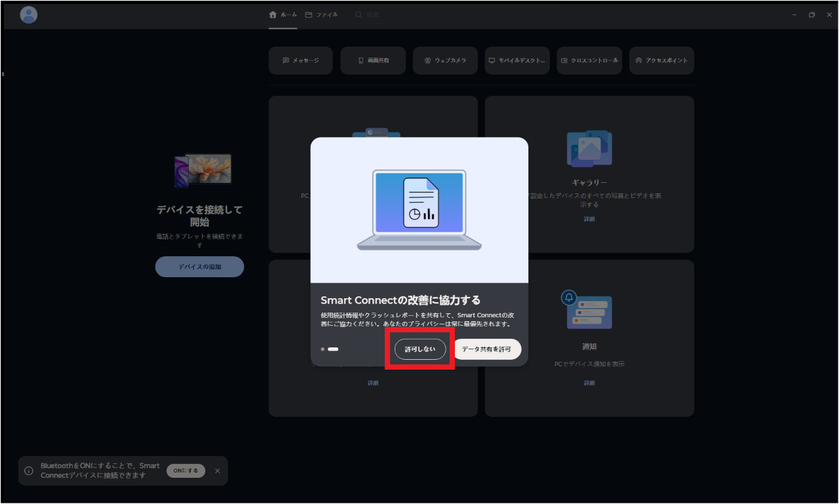Open 詳細 link under 通知

[x=589, y=382]
